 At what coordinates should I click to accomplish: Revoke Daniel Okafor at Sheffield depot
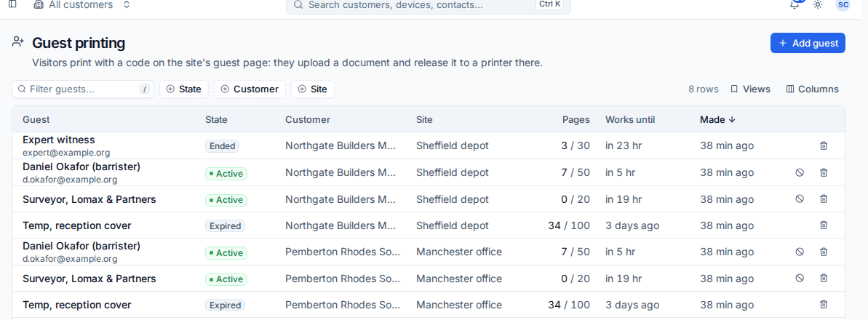point(800,172)
